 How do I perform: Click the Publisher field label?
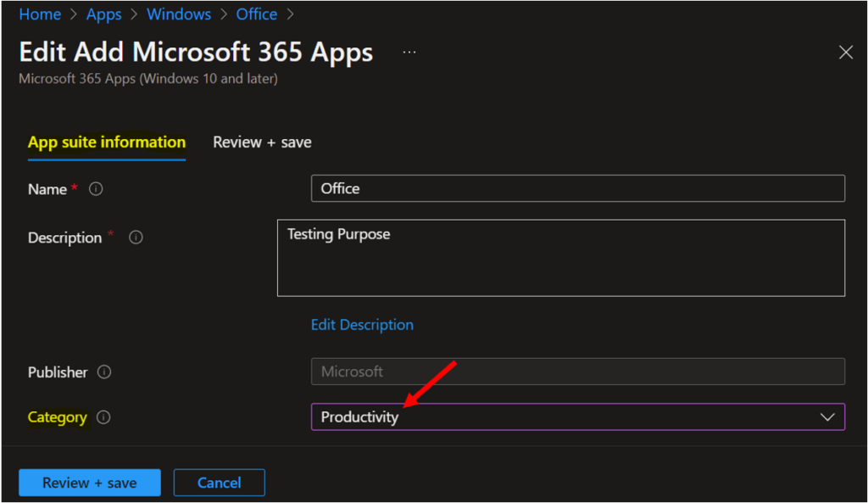[58, 372]
